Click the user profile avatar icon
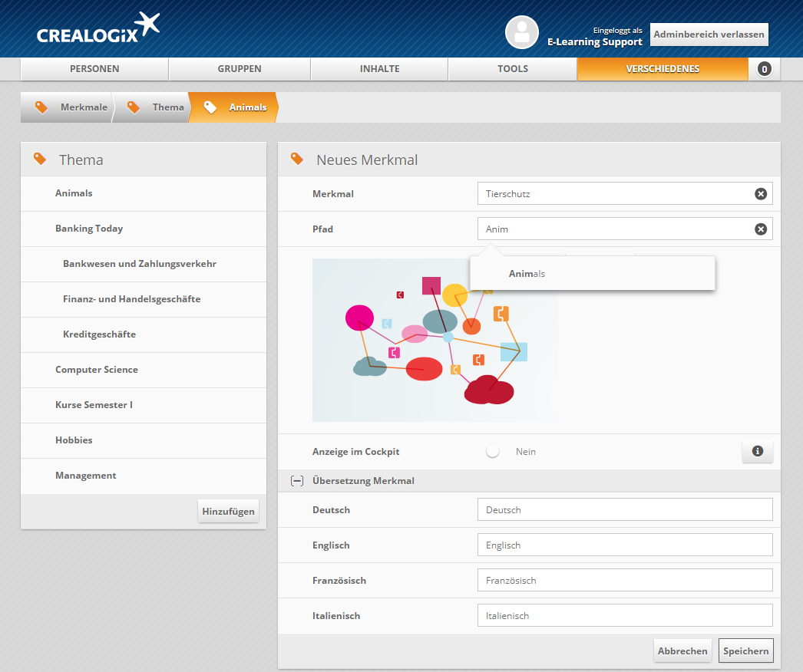This screenshot has height=672, width=803. click(522, 32)
